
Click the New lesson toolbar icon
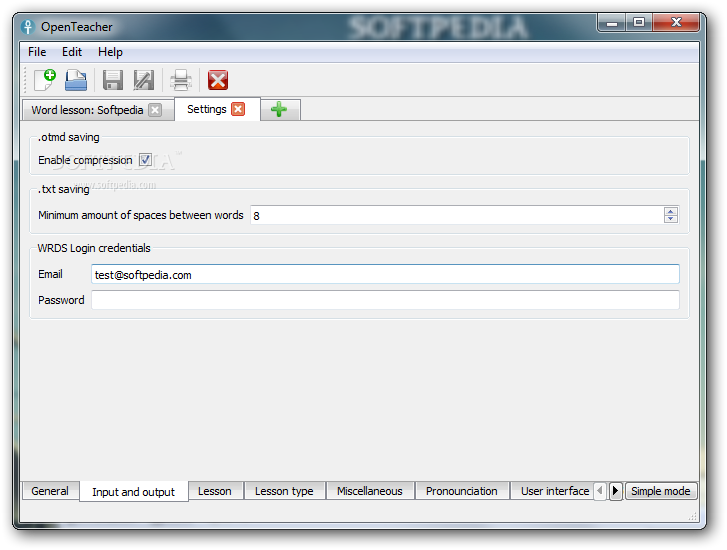45,80
